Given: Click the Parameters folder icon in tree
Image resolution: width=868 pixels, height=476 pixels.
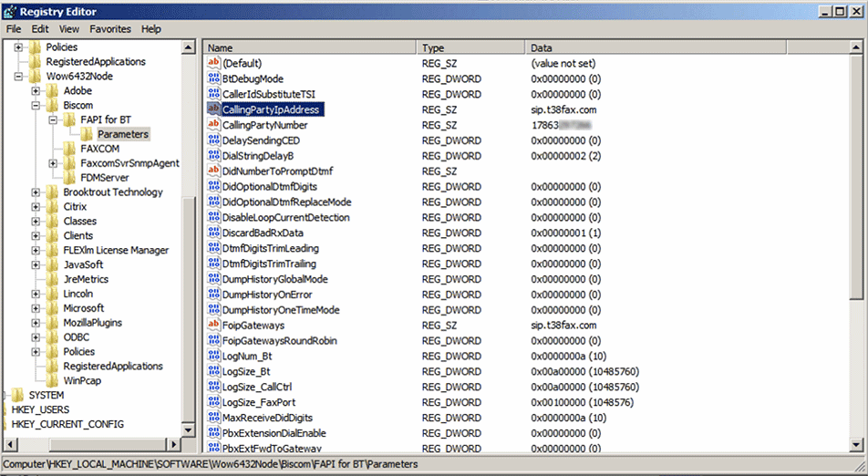Looking at the screenshot, I should [x=87, y=134].
